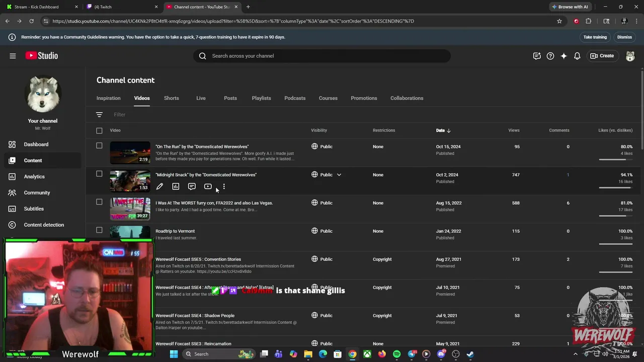Open Spotify from the taskbar
This screenshot has width=644, height=362.
[x=396, y=354]
